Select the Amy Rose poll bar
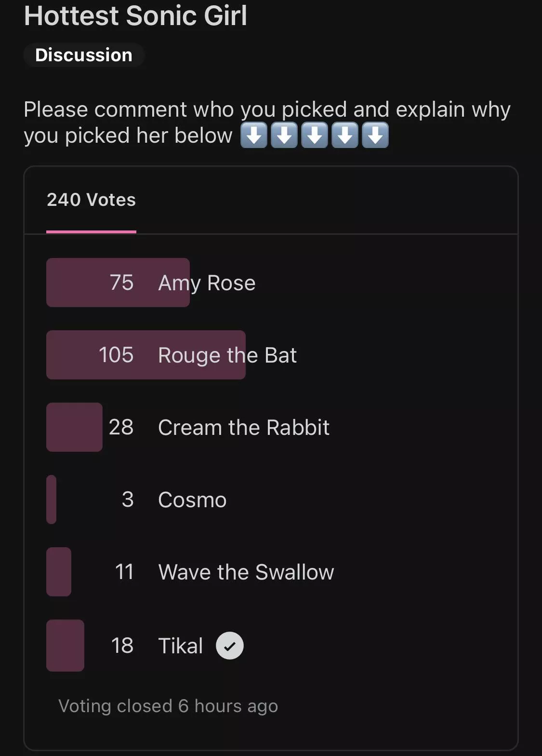 coord(118,283)
